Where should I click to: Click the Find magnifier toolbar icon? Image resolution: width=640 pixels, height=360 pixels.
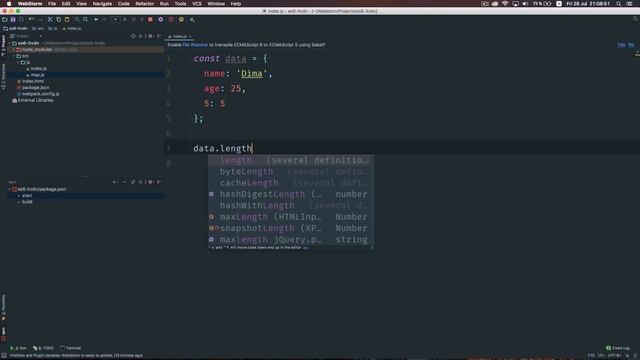(77, 19)
